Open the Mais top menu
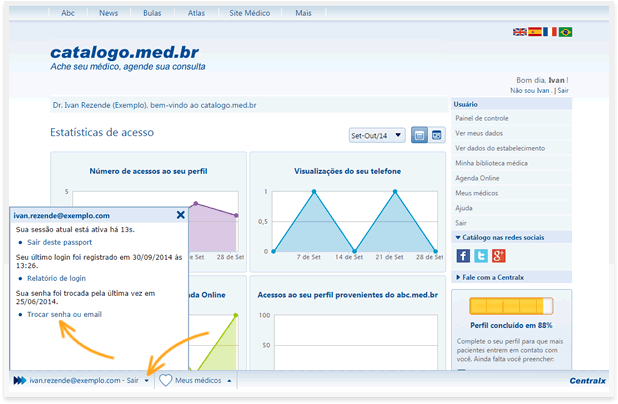The image size is (618, 404). [x=303, y=13]
